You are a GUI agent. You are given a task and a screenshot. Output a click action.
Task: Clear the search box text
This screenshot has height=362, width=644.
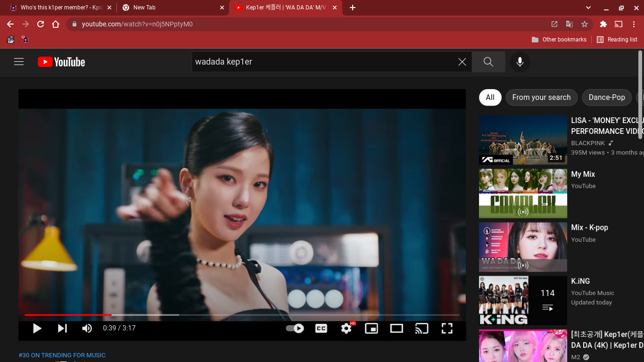coord(462,62)
